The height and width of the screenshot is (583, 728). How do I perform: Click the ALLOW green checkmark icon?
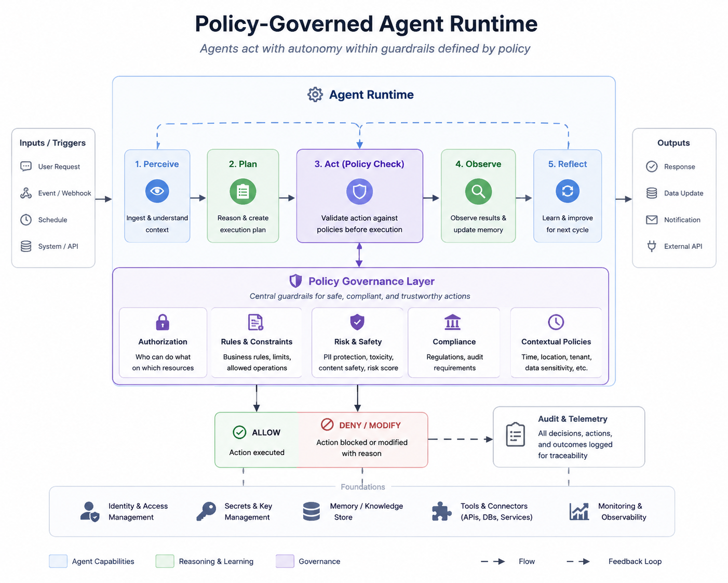(x=239, y=432)
